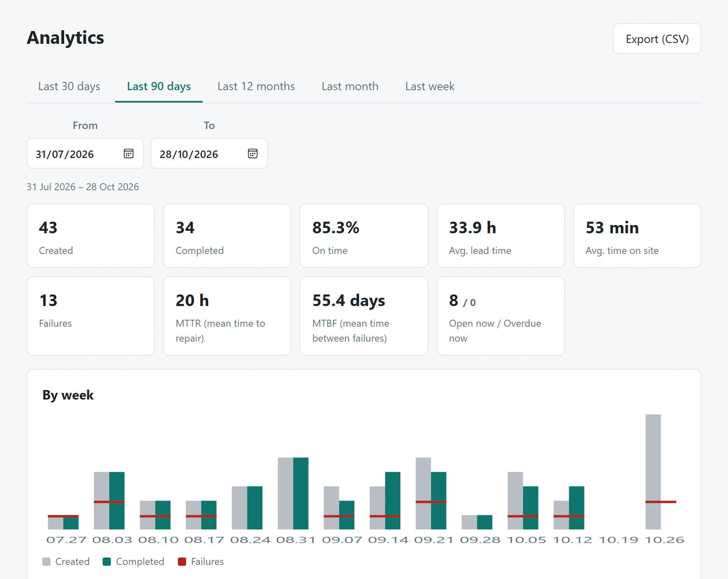Click the Created bar for week 09.21
Image resolution: width=728 pixels, height=579 pixels.
423,493
